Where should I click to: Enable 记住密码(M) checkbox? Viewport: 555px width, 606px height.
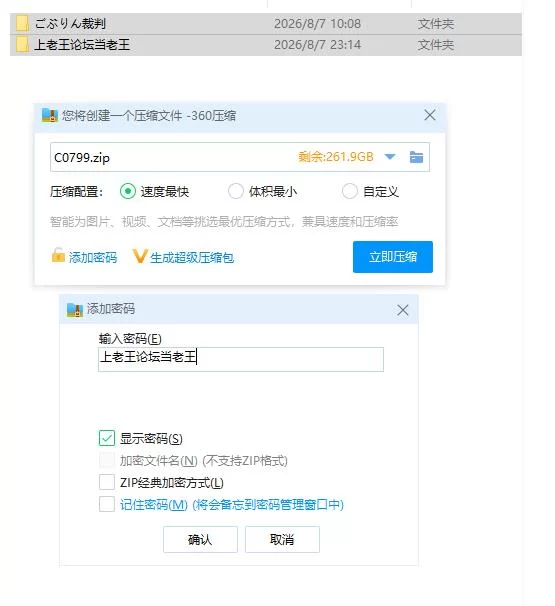tap(107, 504)
